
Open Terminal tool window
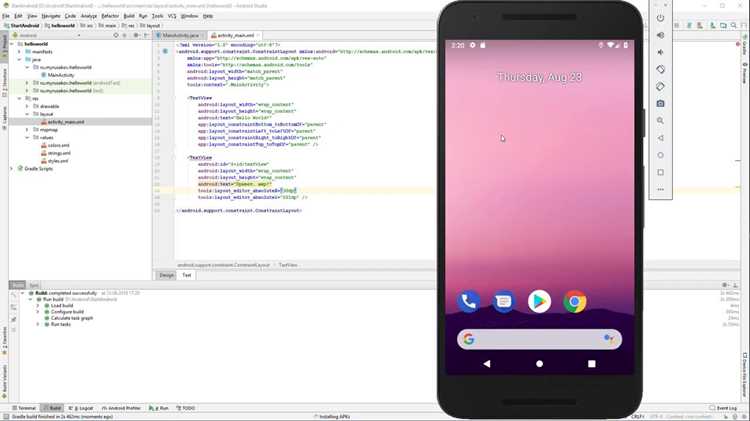[23, 408]
